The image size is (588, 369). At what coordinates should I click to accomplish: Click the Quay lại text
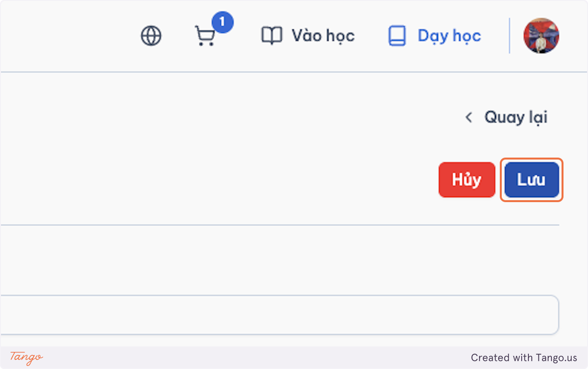point(516,117)
